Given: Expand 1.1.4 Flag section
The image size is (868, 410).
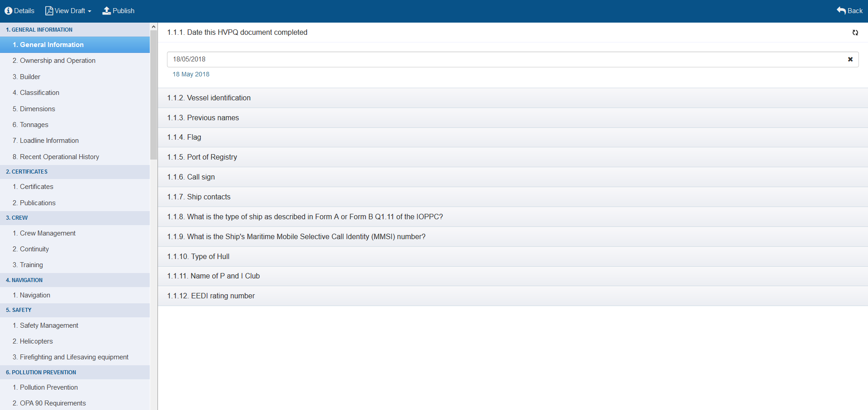Looking at the screenshot, I should [x=513, y=137].
